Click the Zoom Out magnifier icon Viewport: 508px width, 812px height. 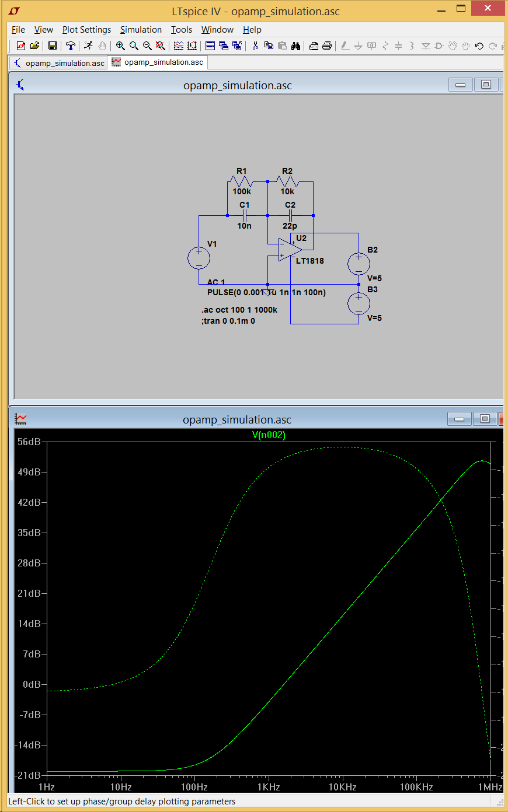tap(147, 45)
